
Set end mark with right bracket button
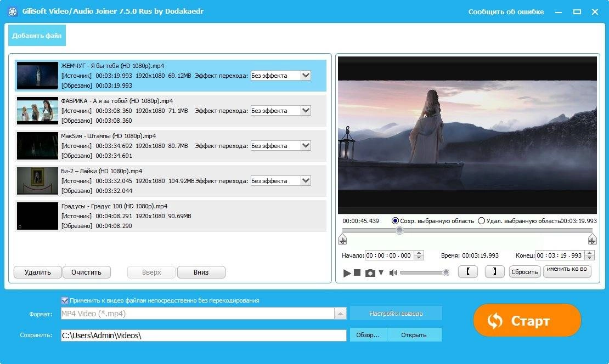pyautogui.click(x=494, y=272)
